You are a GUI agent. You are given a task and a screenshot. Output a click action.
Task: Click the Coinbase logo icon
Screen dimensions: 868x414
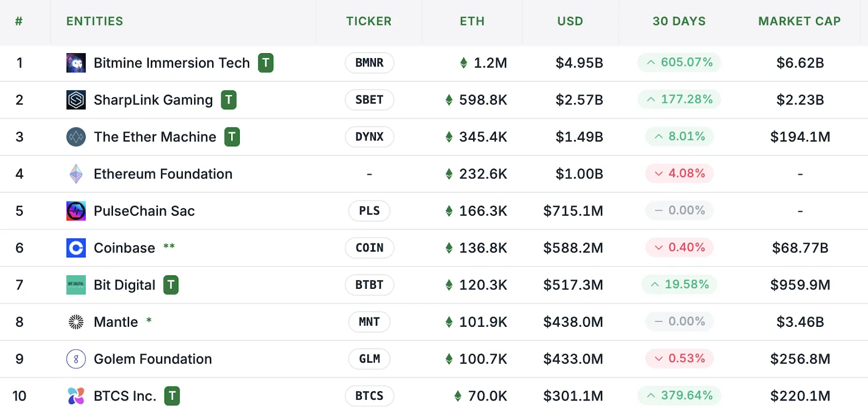coord(76,248)
